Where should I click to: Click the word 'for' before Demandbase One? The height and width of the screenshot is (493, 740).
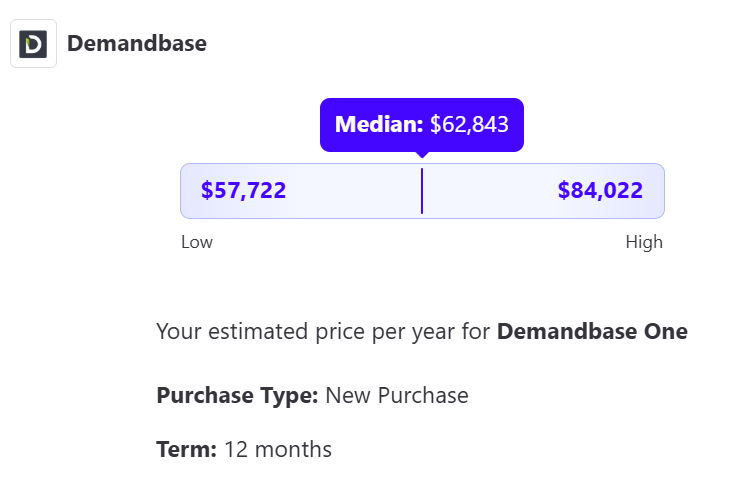pyautogui.click(x=477, y=332)
